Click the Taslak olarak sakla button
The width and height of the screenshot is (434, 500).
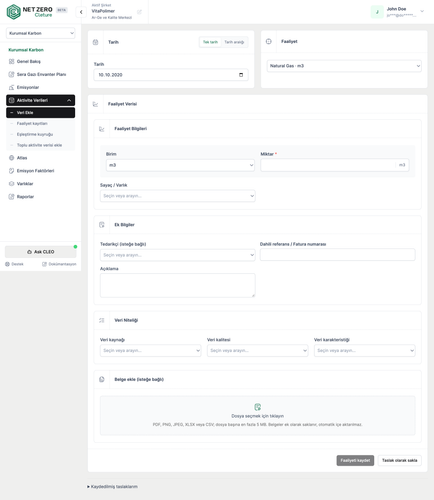[399, 460]
